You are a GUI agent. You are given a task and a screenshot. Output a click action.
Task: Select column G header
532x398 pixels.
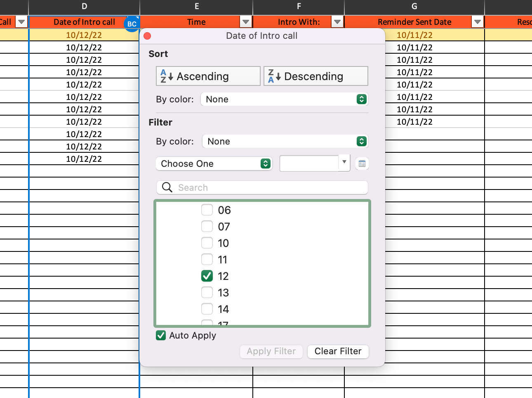coord(414,6)
